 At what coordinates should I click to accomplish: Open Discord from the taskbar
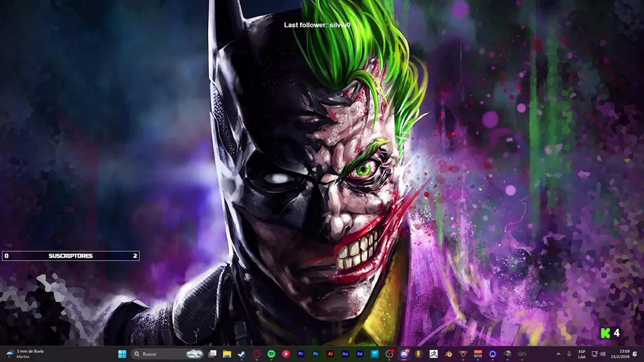(404, 354)
